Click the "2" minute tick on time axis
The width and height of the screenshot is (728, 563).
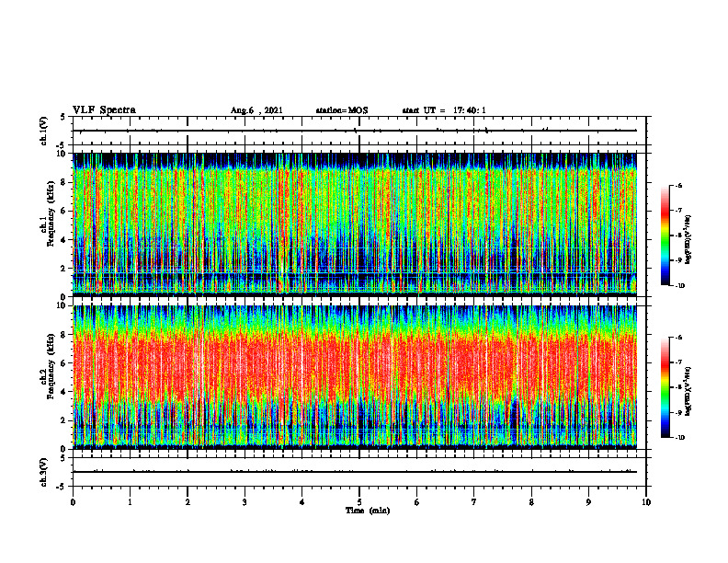tap(188, 502)
